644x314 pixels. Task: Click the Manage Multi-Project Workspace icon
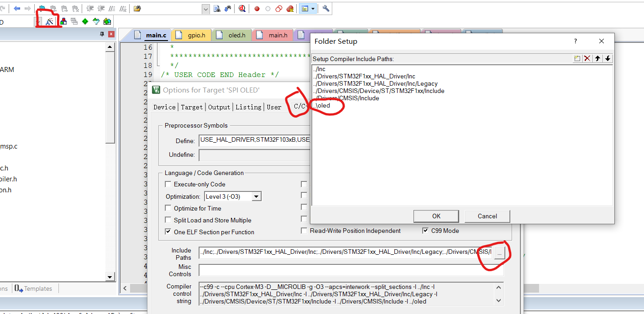pos(74,21)
